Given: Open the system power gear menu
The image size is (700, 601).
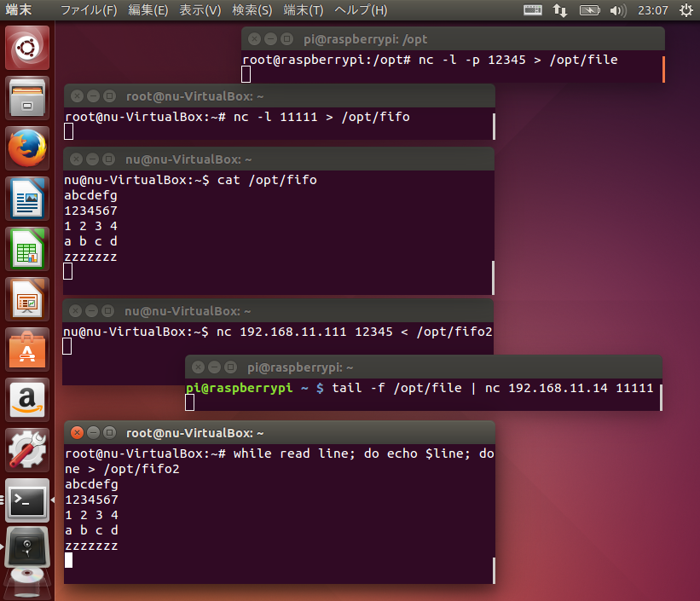Looking at the screenshot, I should point(686,10).
